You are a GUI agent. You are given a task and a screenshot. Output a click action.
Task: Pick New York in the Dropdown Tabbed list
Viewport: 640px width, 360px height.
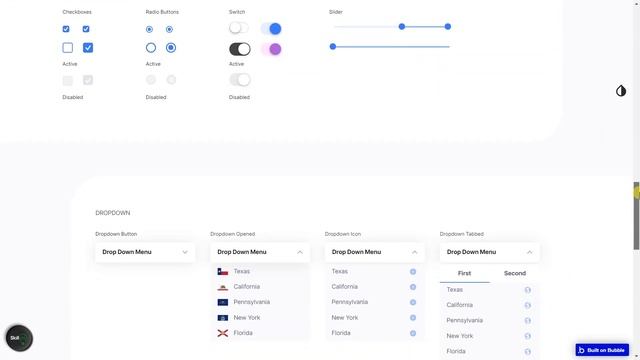click(460, 336)
